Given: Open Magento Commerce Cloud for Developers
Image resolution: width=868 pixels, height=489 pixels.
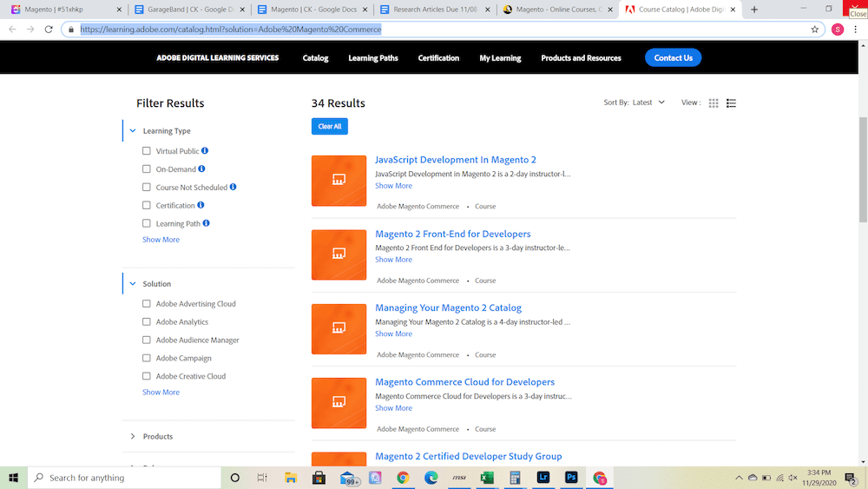Looking at the screenshot, I should tap(464, 381).
